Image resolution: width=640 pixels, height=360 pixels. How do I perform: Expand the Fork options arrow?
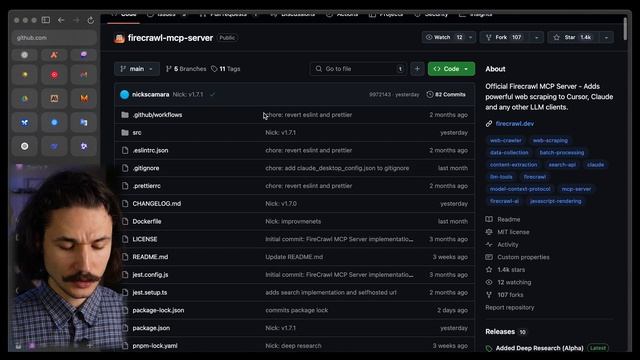(x=537, y=38)
